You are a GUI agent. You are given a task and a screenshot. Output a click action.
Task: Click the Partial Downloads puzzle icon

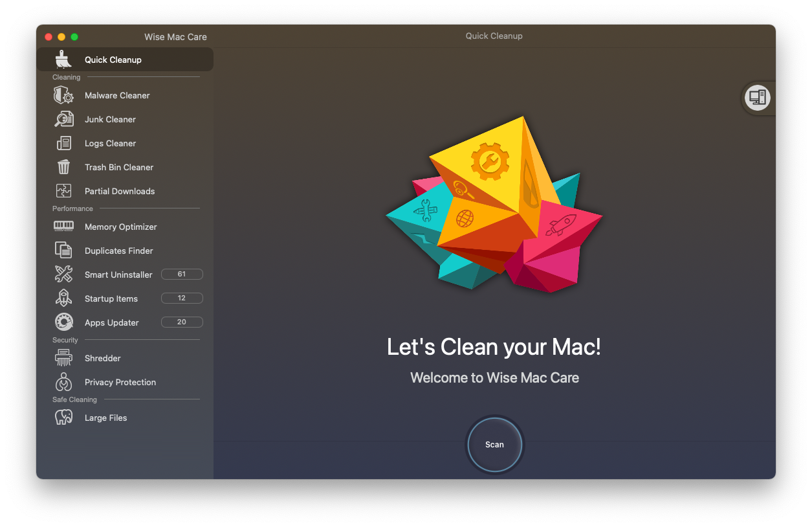pos(63,191)
